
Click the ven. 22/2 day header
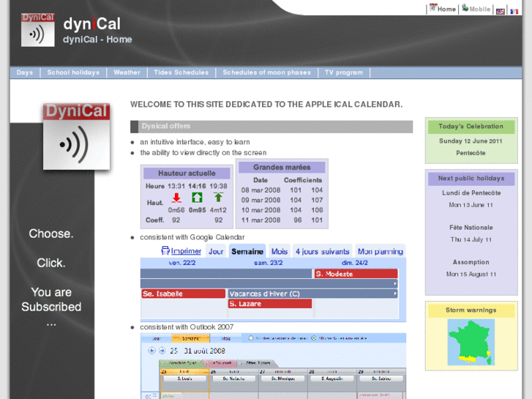182,263
